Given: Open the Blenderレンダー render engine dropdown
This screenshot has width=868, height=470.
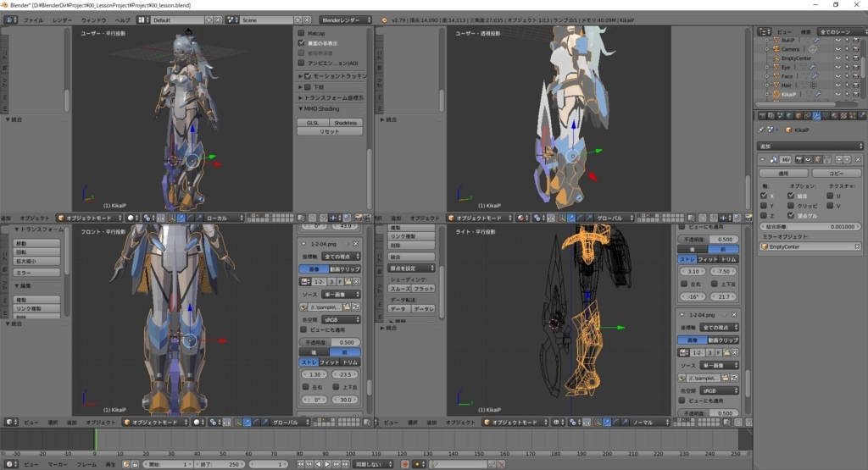Looking at the screenshot, I should 346,20.
